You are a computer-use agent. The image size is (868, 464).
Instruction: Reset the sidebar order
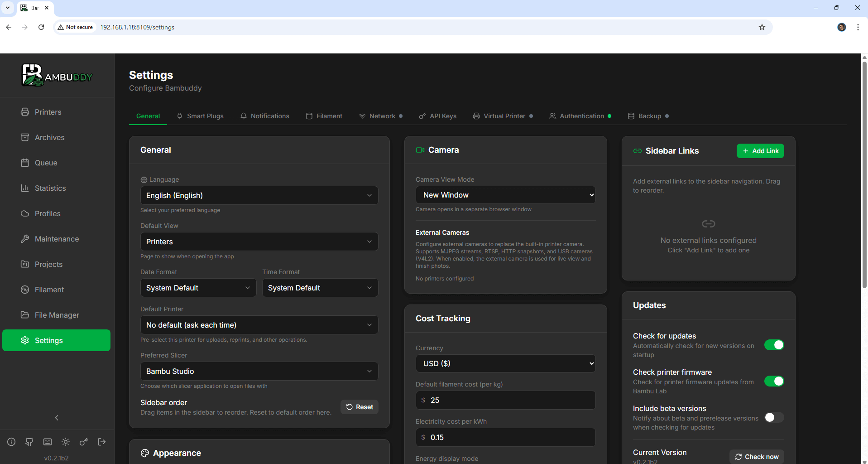[x=360, y=407]
